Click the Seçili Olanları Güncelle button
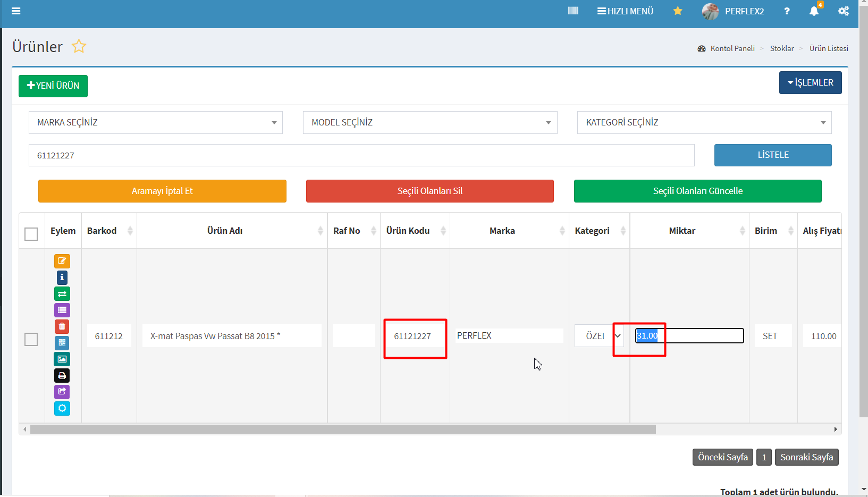 [x=697, y=191]
